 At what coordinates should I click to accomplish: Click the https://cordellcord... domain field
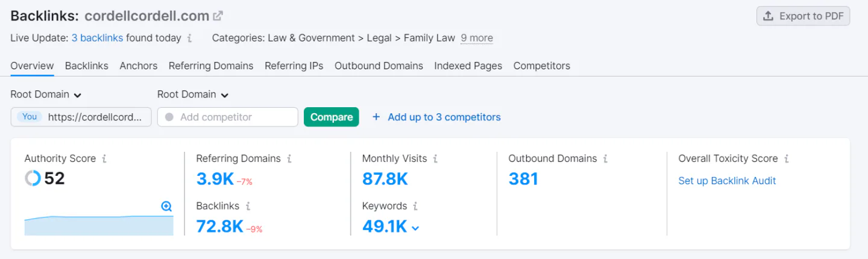81,117
